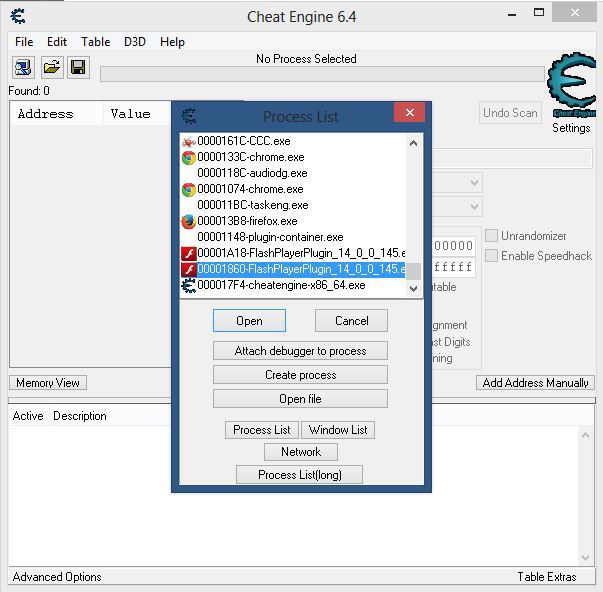Screen dimensions: 603x592
Task: Click the address table scroll up arrow
Action: [x=586, y=435]
